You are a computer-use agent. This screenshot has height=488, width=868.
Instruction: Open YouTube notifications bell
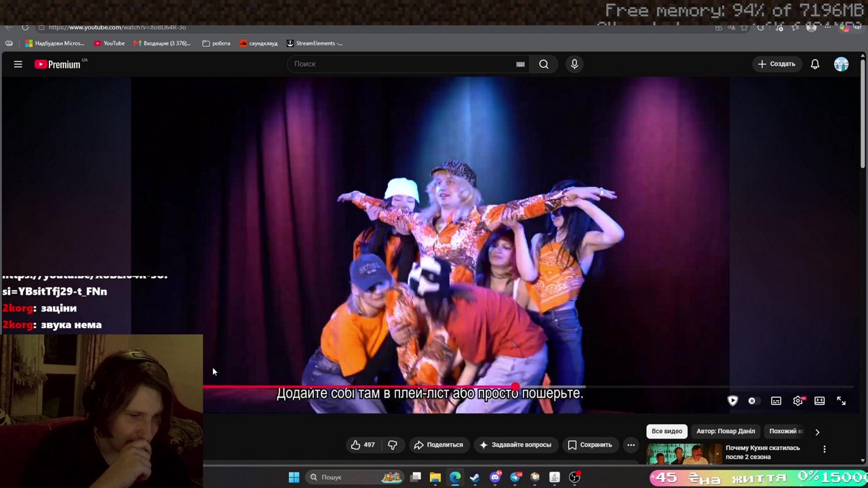(815, 64)
